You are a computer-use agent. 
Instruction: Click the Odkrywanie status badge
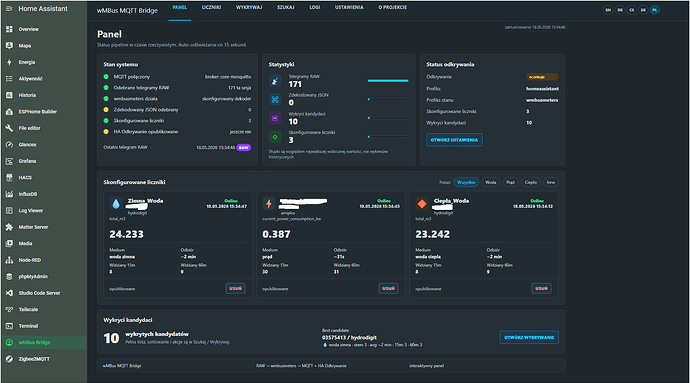[x=542, y=77]
